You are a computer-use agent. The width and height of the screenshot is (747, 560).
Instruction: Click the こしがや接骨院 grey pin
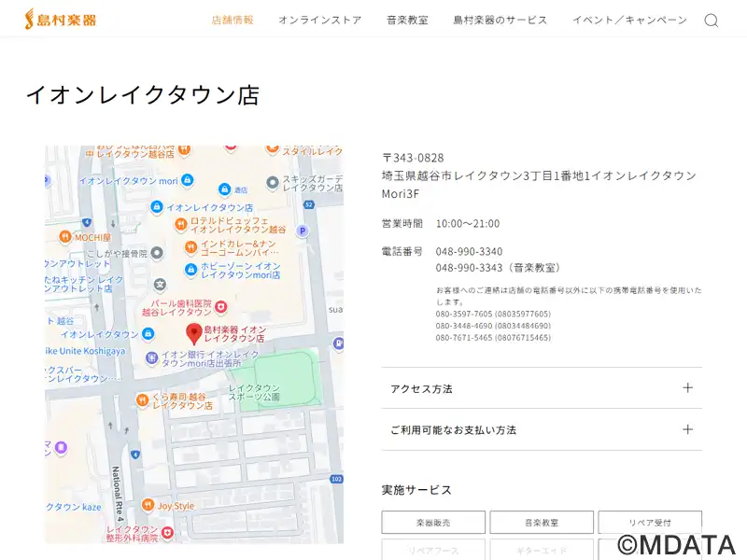point(157,253)
